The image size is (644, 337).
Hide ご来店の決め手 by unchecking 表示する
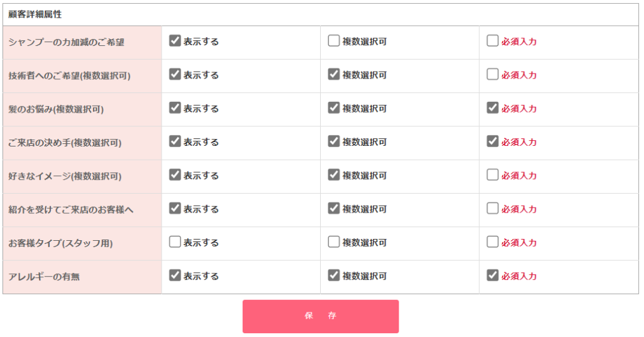point(175,141)
